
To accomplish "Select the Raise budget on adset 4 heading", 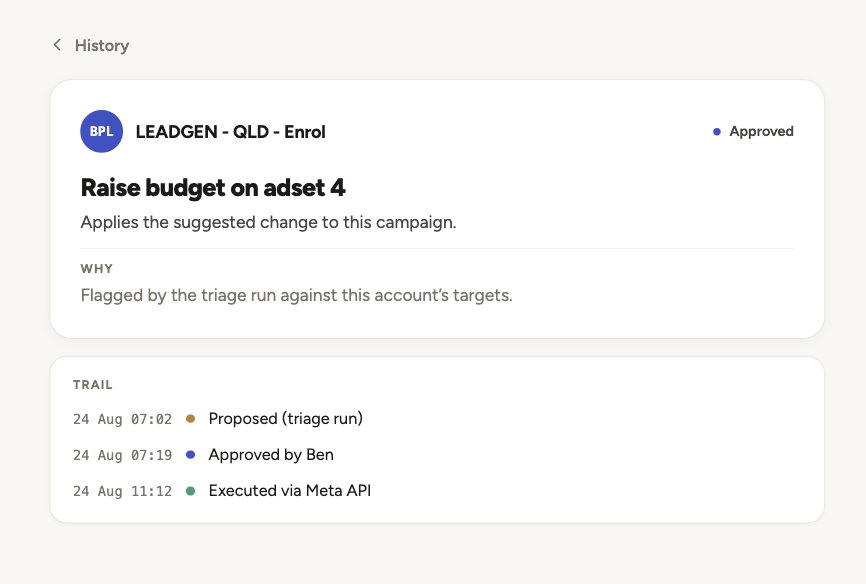I will (x=213, y=188).
